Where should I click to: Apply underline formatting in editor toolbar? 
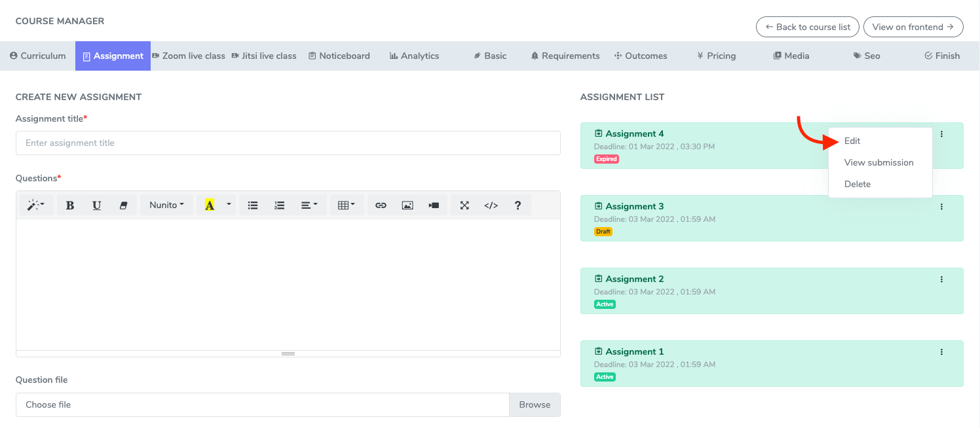pyautogui.click(x=97, y=205)
